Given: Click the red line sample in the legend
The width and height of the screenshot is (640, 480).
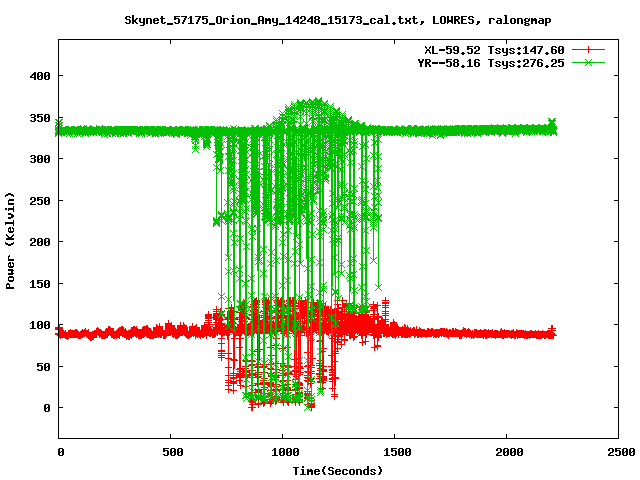Looking at the screenshot, I should 588,50.
